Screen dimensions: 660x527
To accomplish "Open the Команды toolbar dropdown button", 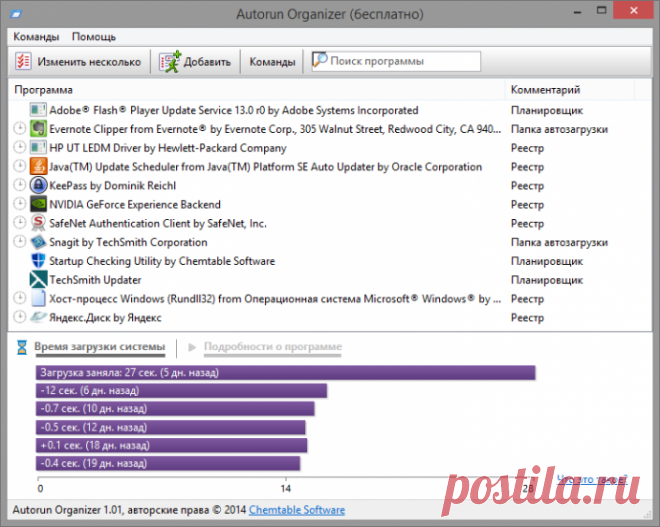I will click(272, 62).
